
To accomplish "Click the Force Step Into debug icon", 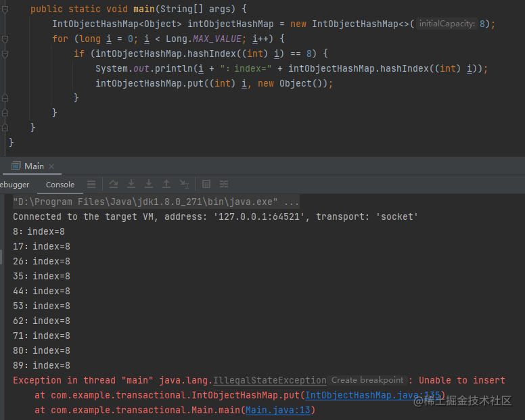I will (x=149, y=184).
